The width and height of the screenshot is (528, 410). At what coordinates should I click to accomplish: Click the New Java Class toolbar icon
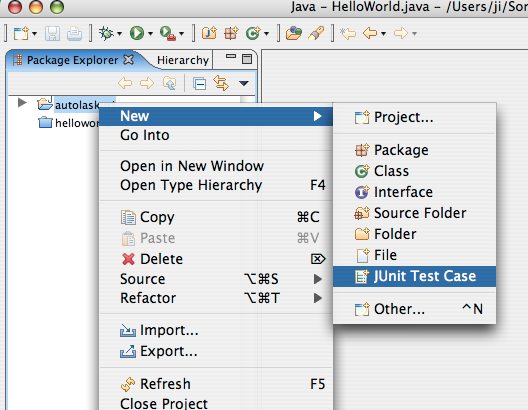(x=253, y=33)
